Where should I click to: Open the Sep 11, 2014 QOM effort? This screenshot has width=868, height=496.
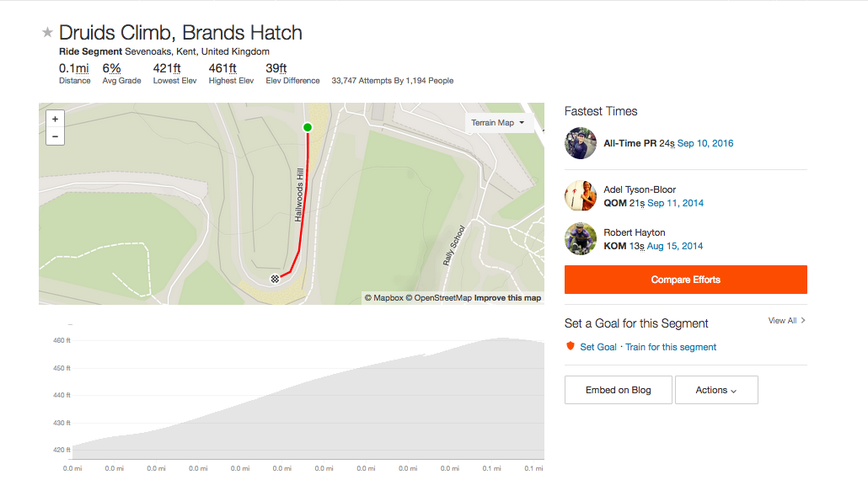[x=675, y=203]
